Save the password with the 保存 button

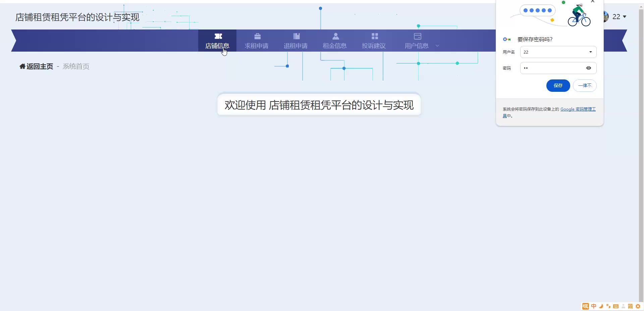(x=558, y=85)
